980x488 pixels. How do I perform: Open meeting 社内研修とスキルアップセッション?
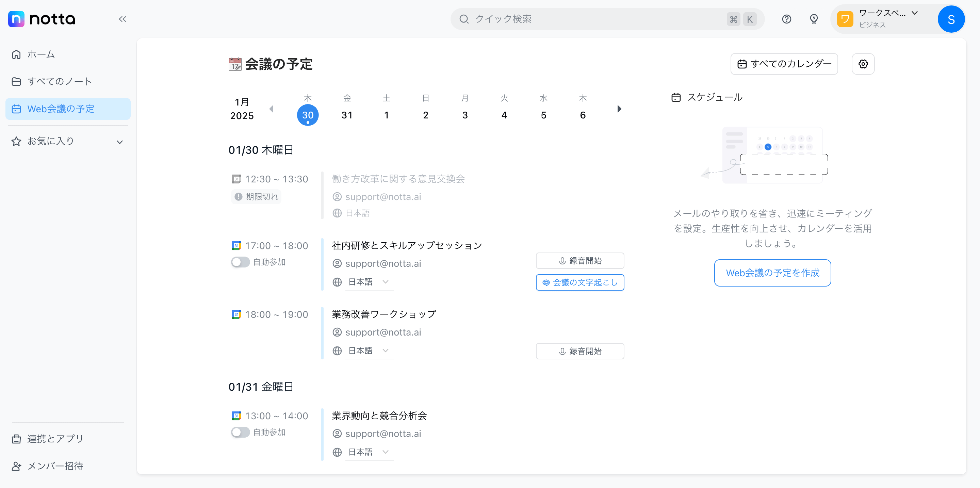click(x=407, y=246)
